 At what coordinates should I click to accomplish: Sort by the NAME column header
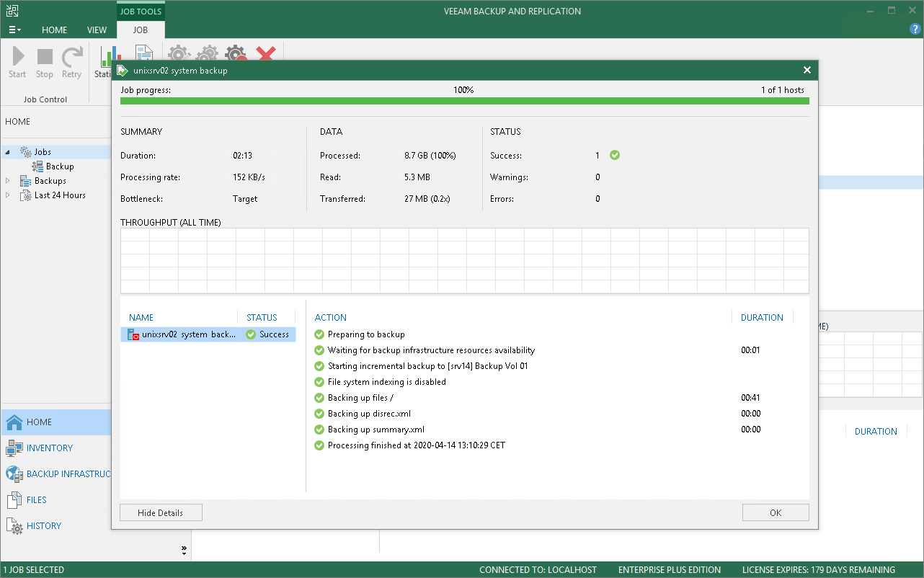[141, 318]
